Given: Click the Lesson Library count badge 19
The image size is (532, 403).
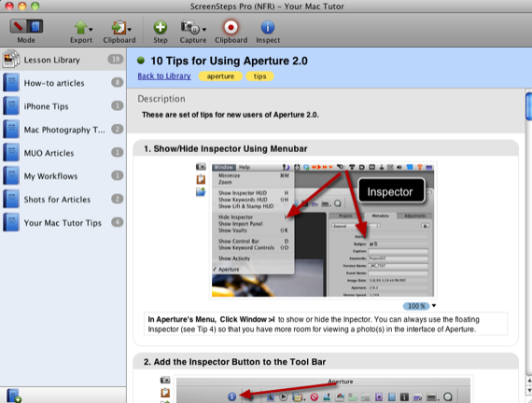Looking at the screenshot, I should tap(116, 59).
